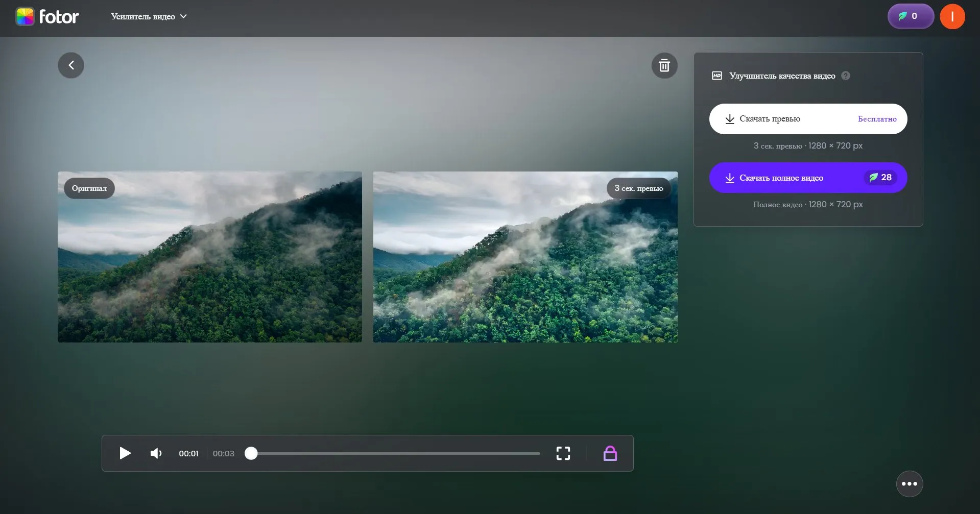Expand the Усилитель видео dropdown menu
Viewport: 980px width, 514px height.
[149, 17]
